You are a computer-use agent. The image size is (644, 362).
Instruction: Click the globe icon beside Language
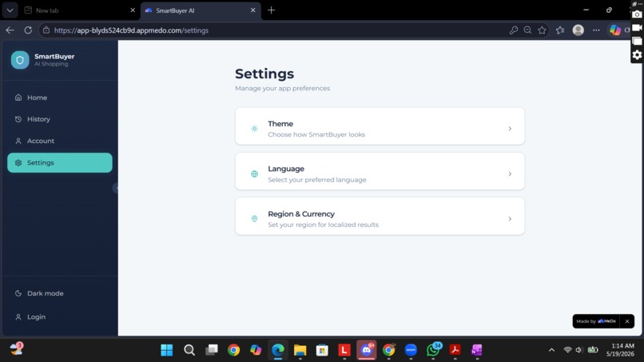click(254, 174)
